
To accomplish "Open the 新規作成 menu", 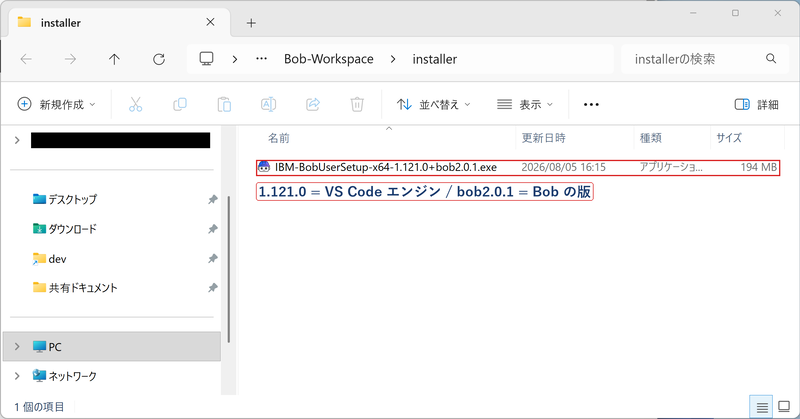I will 56,105.
